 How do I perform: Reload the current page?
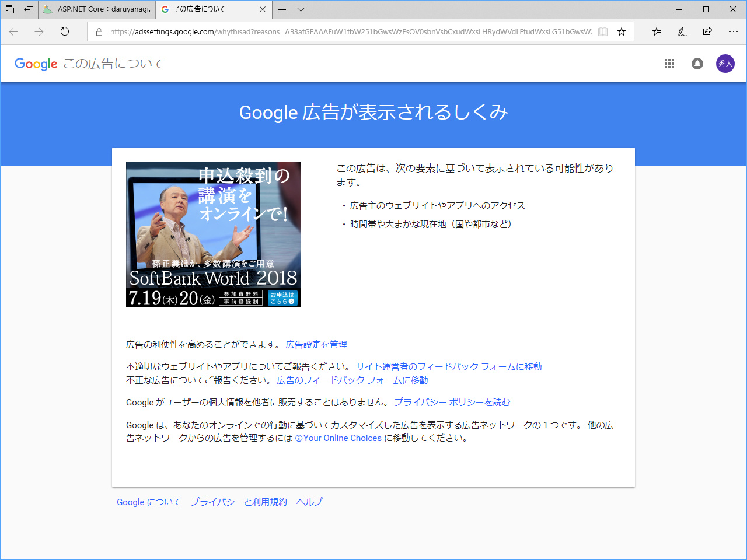(x=64, y=32)
